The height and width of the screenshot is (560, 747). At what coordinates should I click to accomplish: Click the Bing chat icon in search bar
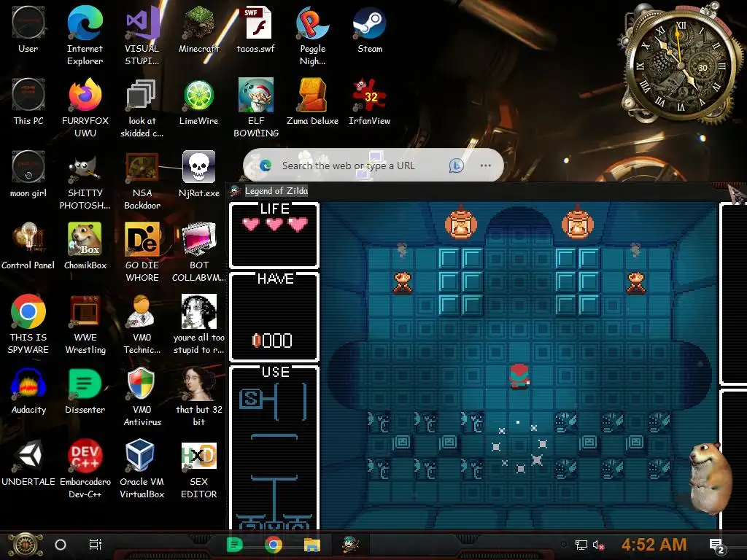point(456,166)
